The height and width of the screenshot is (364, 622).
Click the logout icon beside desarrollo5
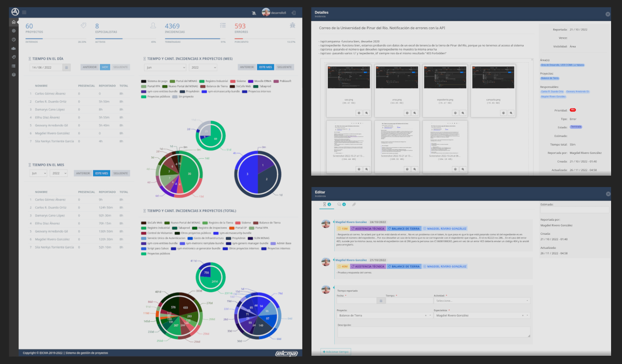(294, 13)
